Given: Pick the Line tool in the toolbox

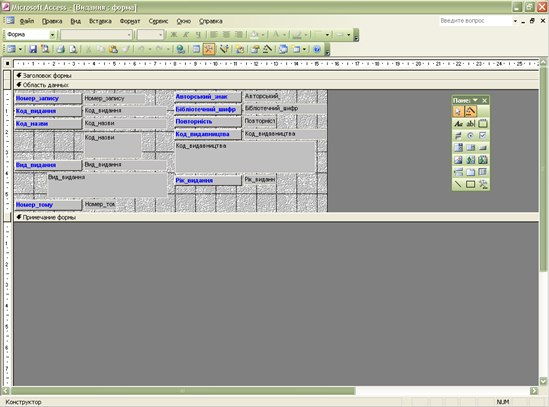Looking at the screenshot, I should (x=458, y=184).
